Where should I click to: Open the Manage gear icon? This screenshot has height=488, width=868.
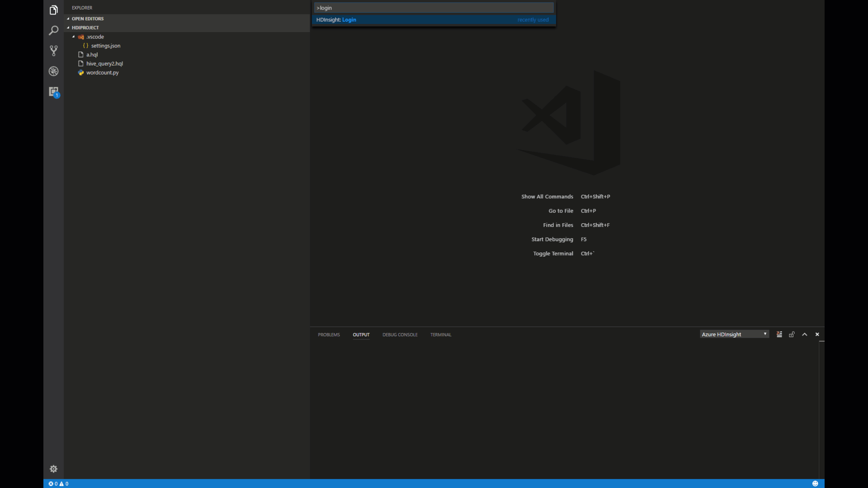[53, 469]
